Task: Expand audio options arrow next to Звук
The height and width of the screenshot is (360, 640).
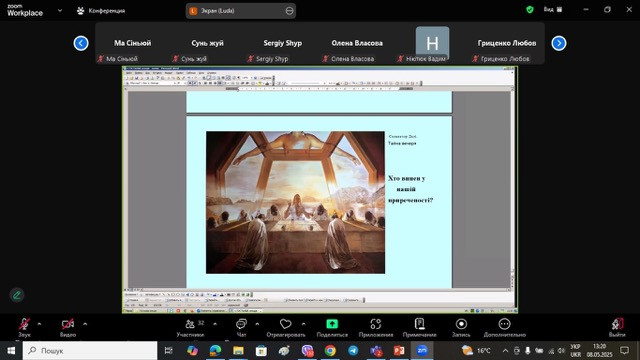Action: (39, 324)
